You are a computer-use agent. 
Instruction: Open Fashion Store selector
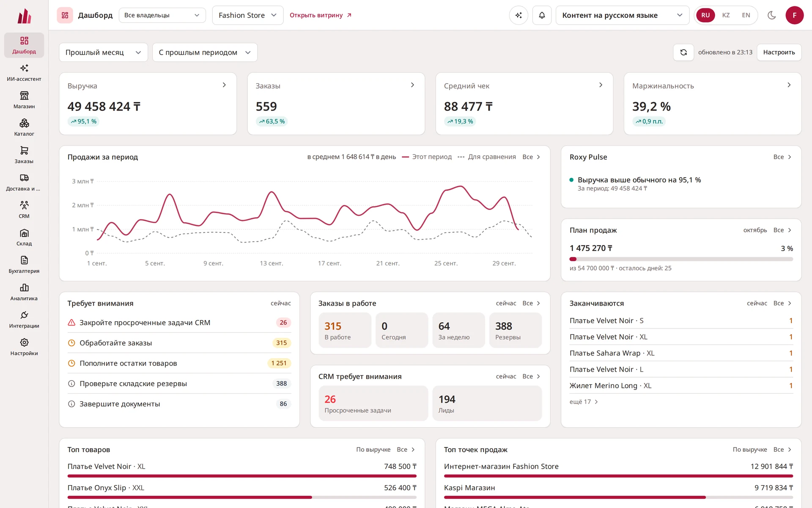247,15
